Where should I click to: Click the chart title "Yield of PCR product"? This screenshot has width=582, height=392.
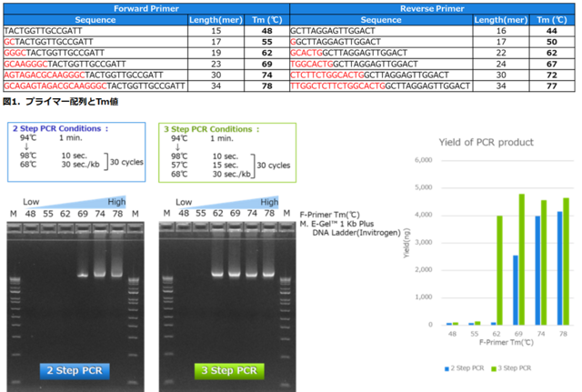[487, 142]
